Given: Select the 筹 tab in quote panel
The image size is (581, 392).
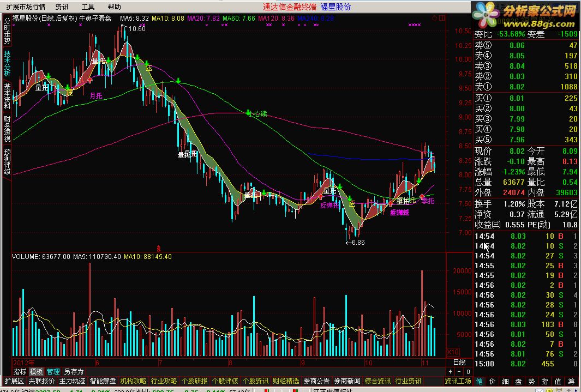Looking at the screenshot, I should [571, 381].
